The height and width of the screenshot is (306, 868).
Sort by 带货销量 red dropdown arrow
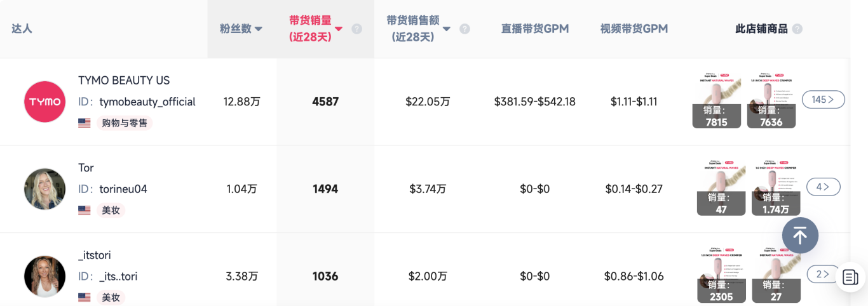[x=339, y=29]
